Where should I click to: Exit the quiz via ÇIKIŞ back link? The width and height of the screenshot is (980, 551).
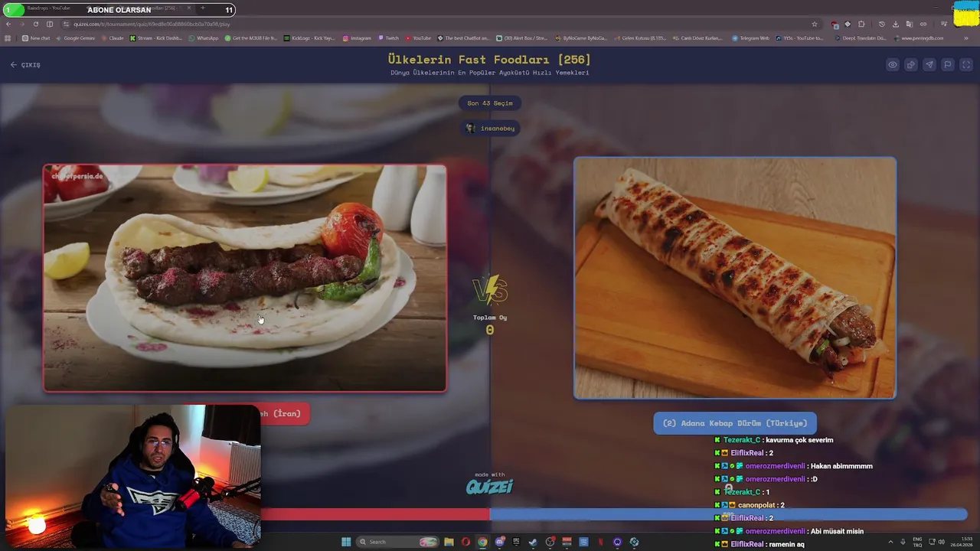pos(25,65)
